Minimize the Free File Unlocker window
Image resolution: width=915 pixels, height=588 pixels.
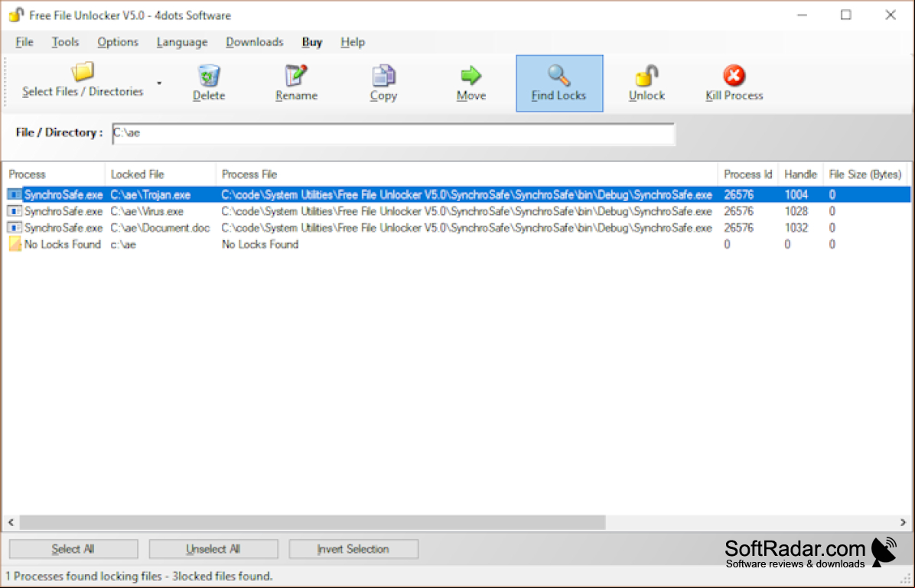click(803, 15)
